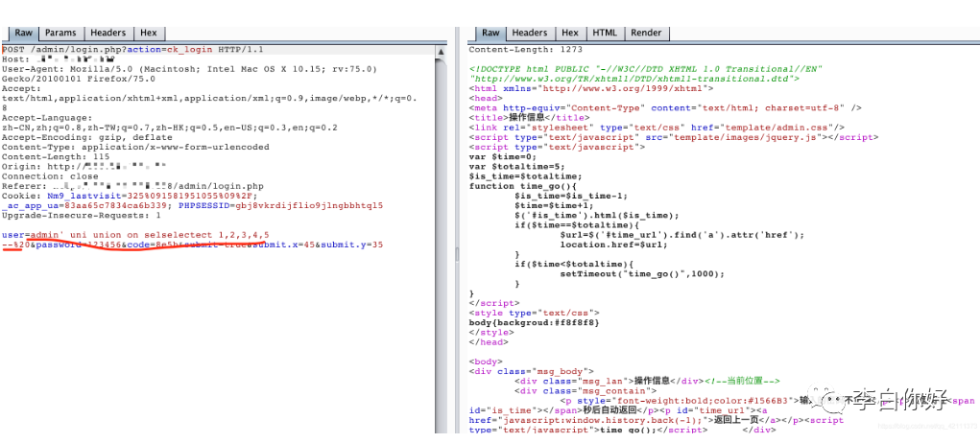The image size is (980, 443).
Task: Click the $time=$time+1; line
Action: (x=554, y=205)
